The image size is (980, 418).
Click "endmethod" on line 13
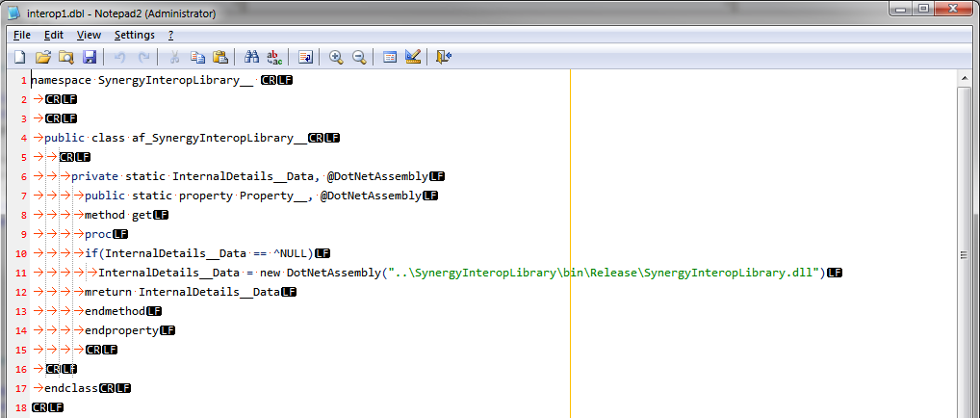(x=115, y=312)
